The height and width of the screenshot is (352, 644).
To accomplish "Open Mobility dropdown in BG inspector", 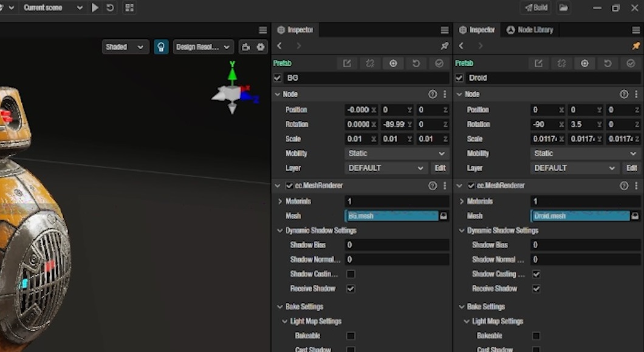I will (397, 154).
